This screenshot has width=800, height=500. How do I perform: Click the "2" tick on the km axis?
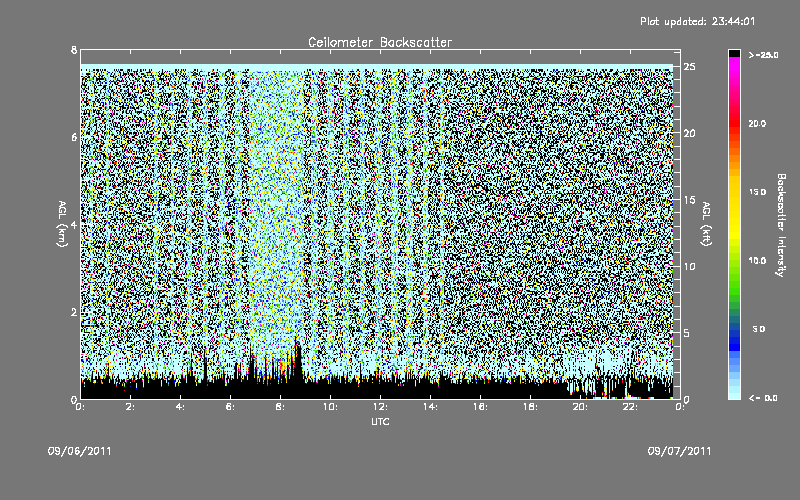coord(74,312)
